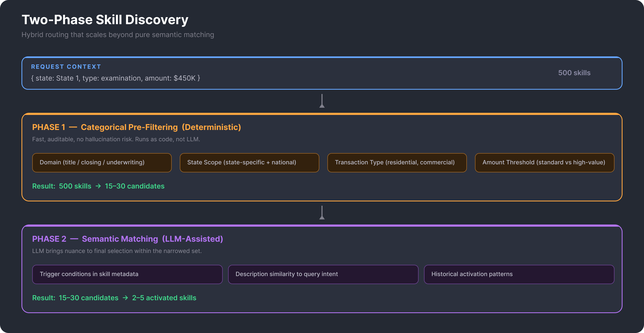The height and width of the screenshot is (333, 644).
Task: Select the 'REQUEST CONTEXT' label
Action: coord(66,67)
